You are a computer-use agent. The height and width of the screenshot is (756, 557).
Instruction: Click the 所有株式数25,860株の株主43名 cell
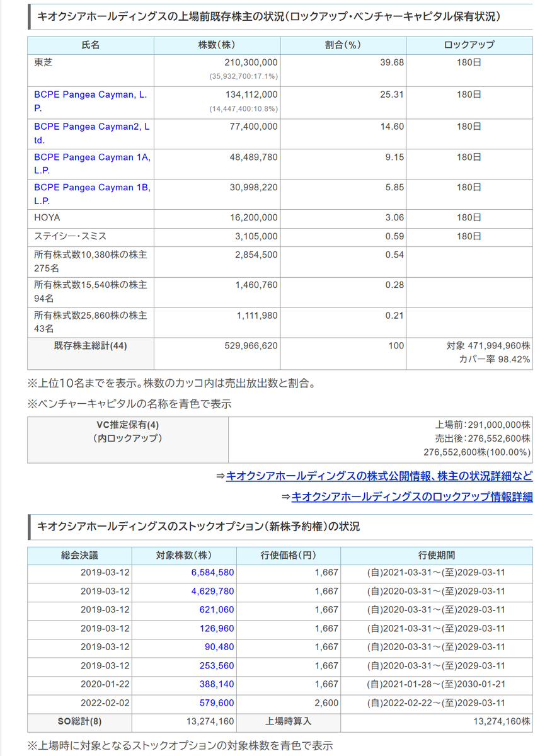pos(91,323)
